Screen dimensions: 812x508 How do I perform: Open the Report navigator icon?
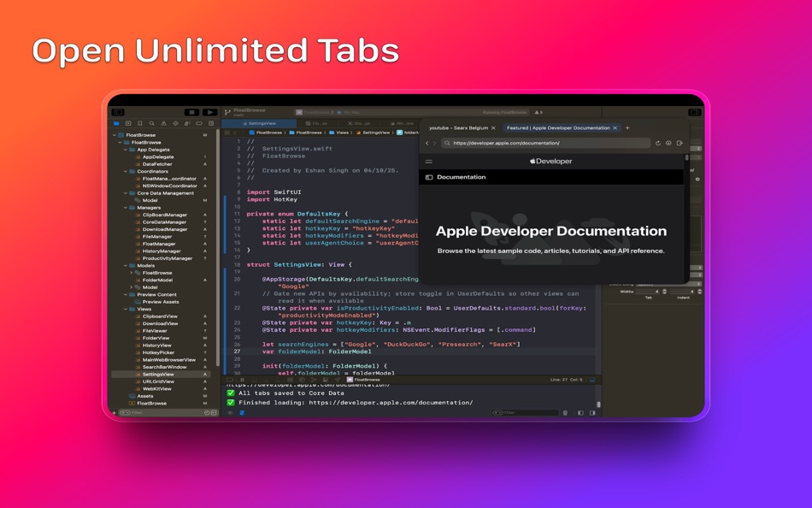pos(211,123)
